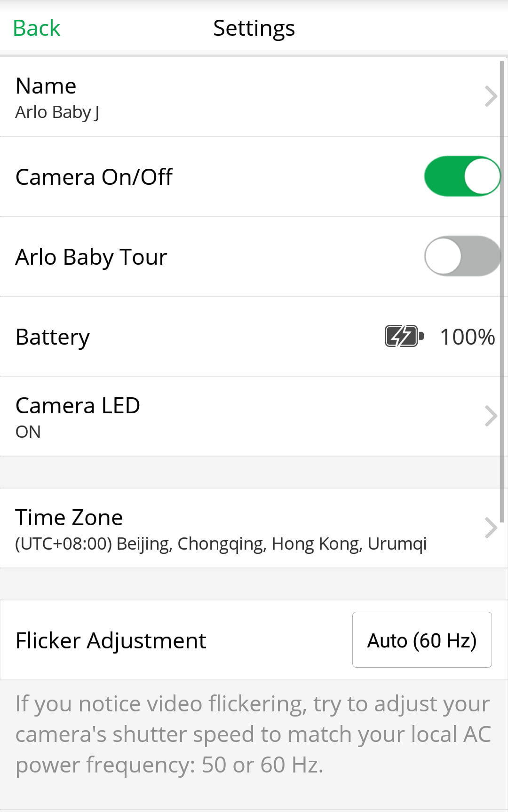508x812 pixels.
Task: Open the Camera LED setting
Action: pos(250,416)
